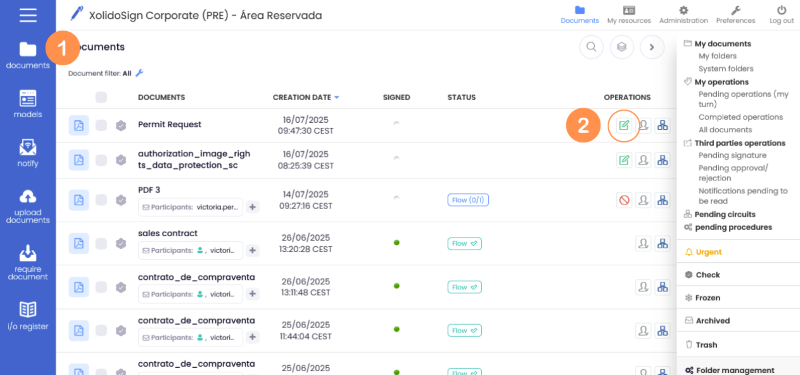Add participant with plus on sales contract
The width and height of the screenshot is (800, 375).
[x=253, y=251]
